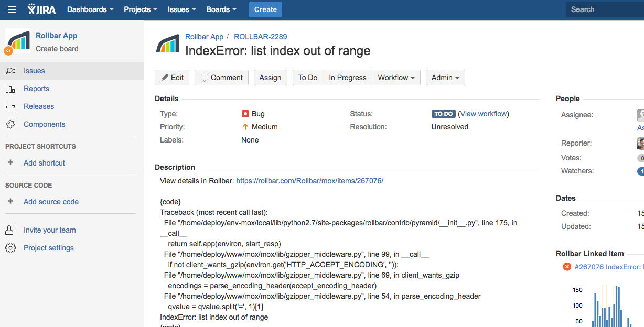
Task: Click the JIRA logo
Action: [42, 9]
